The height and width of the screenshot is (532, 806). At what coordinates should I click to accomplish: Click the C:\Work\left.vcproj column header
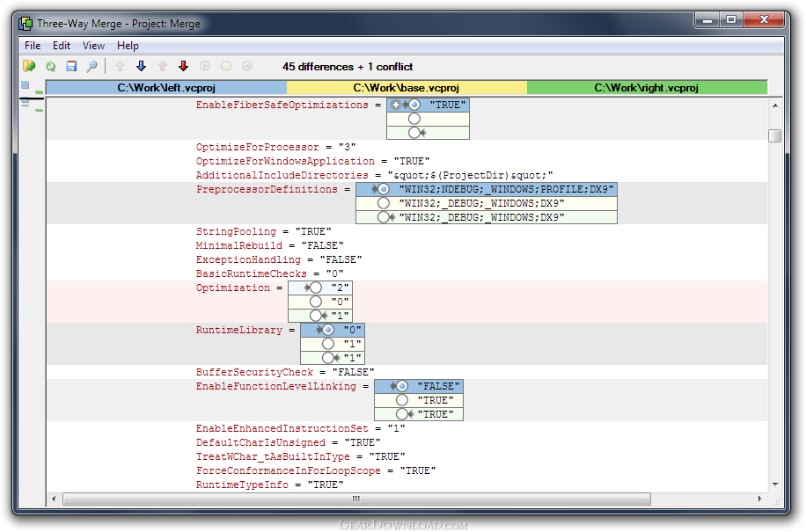166,88
